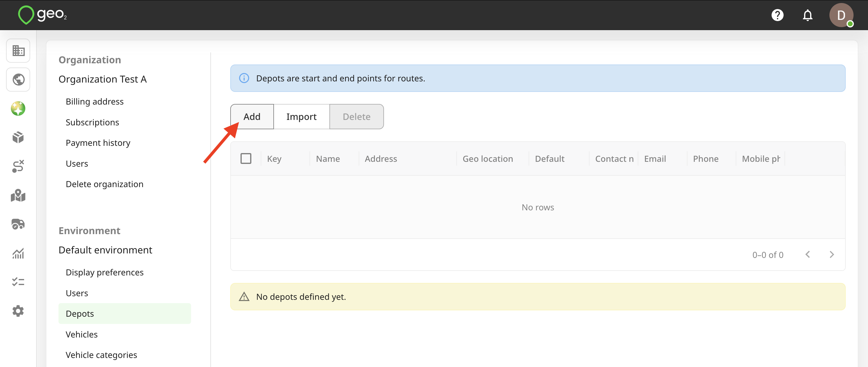The height and width of the screenshot is (367, 868).
Task: Select Organization Test A heading
Action: click(102, 79)
